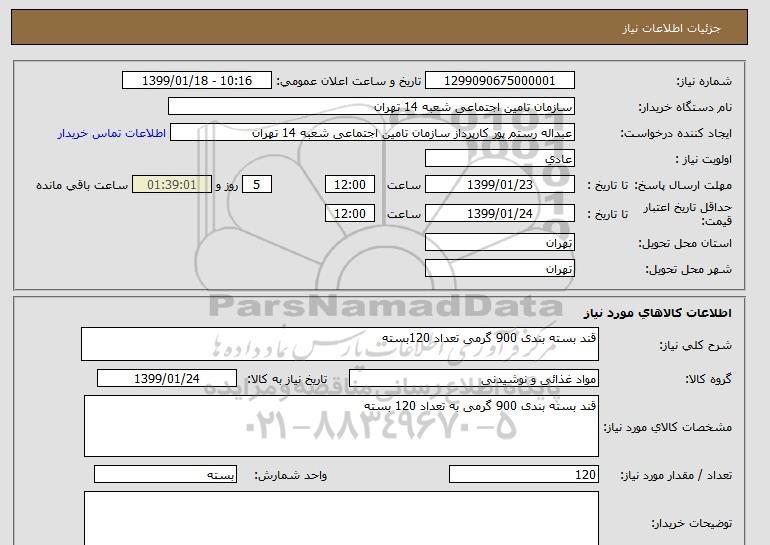The image size is (770, 545).
Task: Click the label مشخصات کالای مورد نیاز
Action: pyautogui.click(x=667, y=427)
